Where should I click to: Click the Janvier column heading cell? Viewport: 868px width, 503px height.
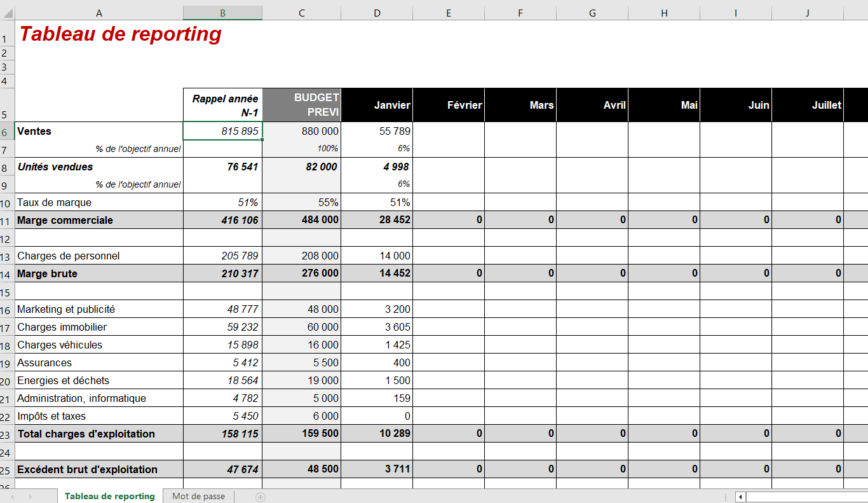tap(377, 105)
